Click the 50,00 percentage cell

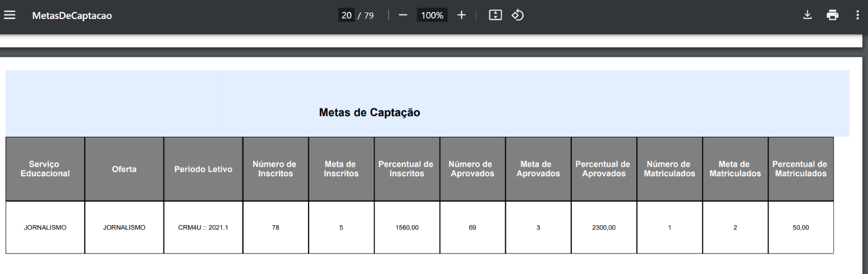click(x=801, y=227)
